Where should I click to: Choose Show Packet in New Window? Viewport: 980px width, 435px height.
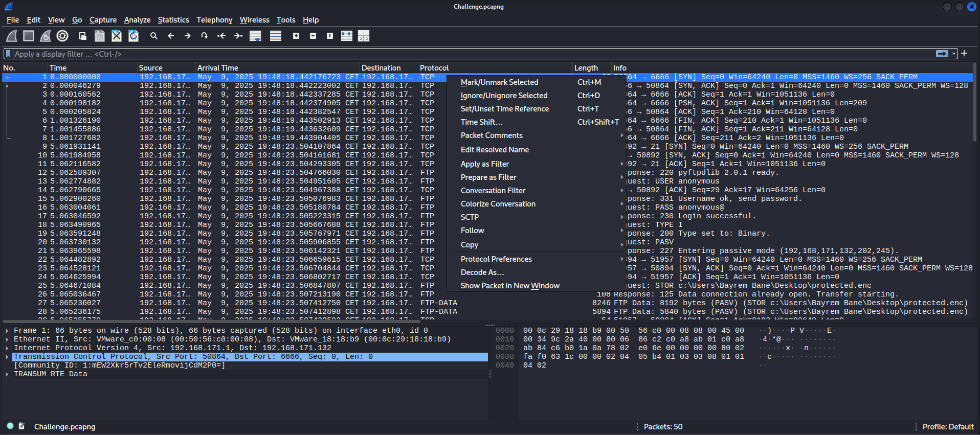click(x=537, y=286)
